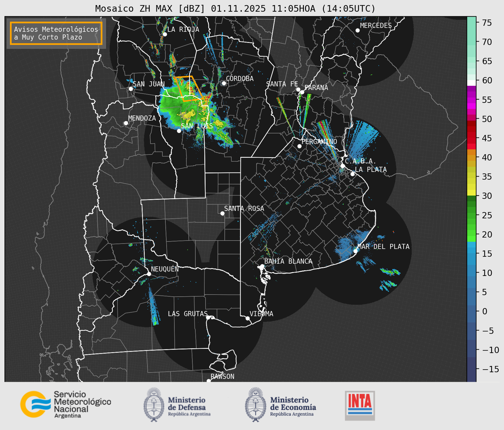Click the San Luis city marker dot
The image size is (504, 430).
coord(179,131)
